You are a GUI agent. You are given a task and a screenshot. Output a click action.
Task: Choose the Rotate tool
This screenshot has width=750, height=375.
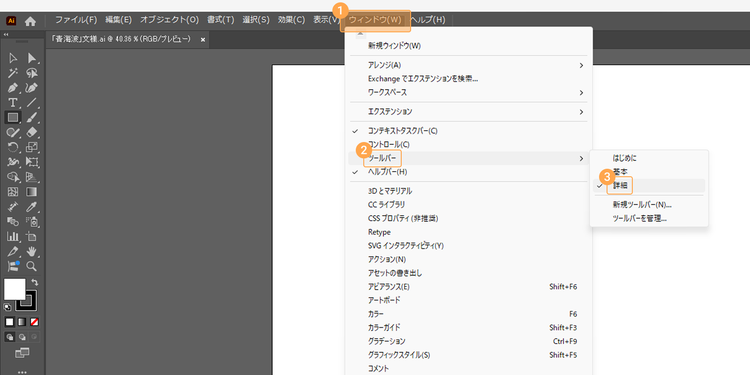(13, 147)
